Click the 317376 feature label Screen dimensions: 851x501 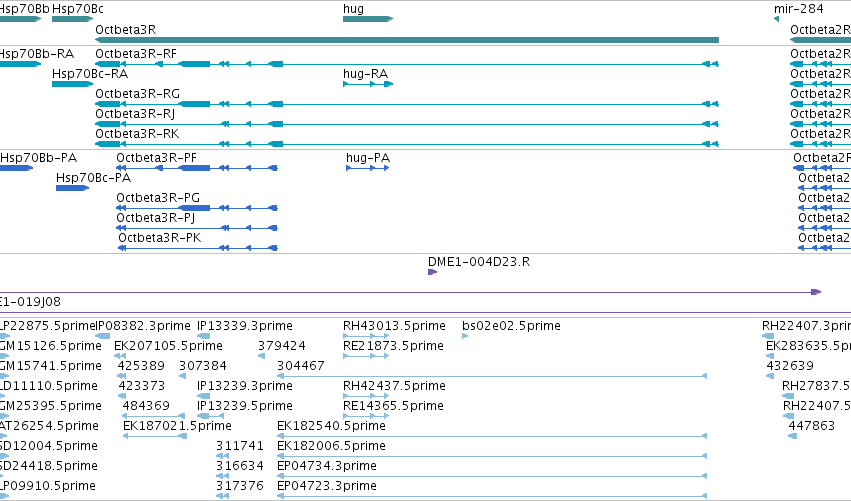click(x=239, y=486)
